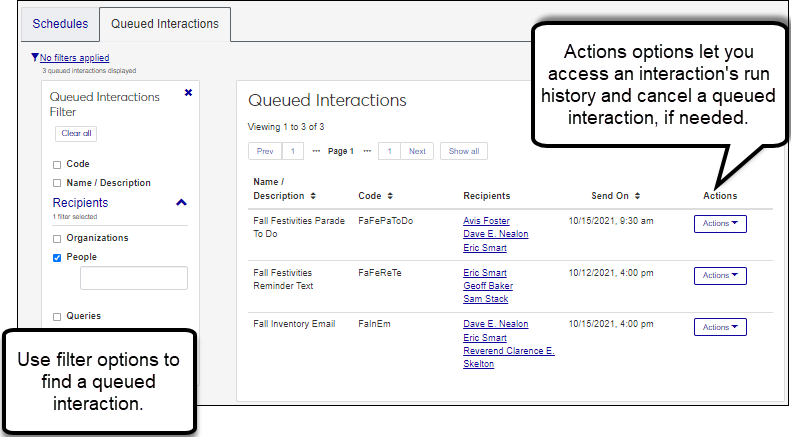Viewport: 791px width, 437px height.
Task: Select the Queued Interactions tab
Action: tap(165, 23)
